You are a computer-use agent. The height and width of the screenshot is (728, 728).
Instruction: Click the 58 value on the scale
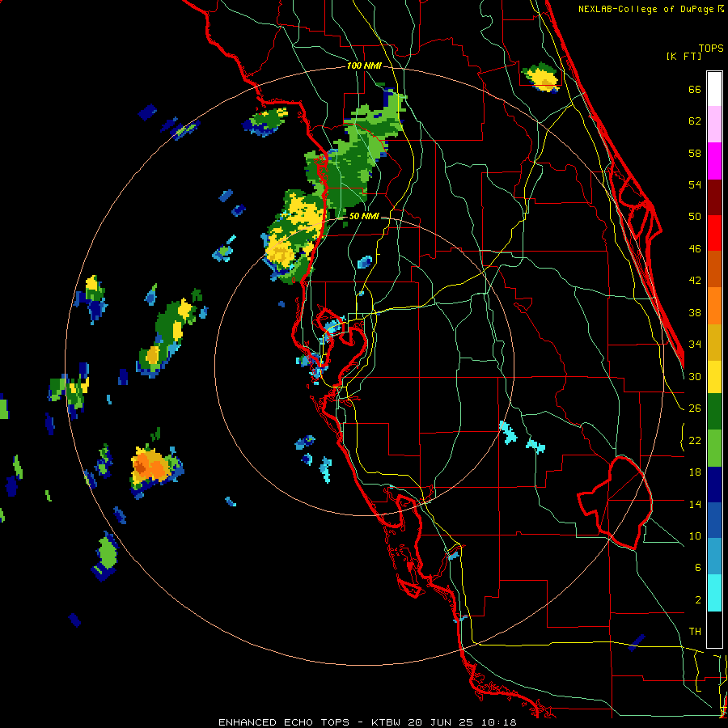695,153
